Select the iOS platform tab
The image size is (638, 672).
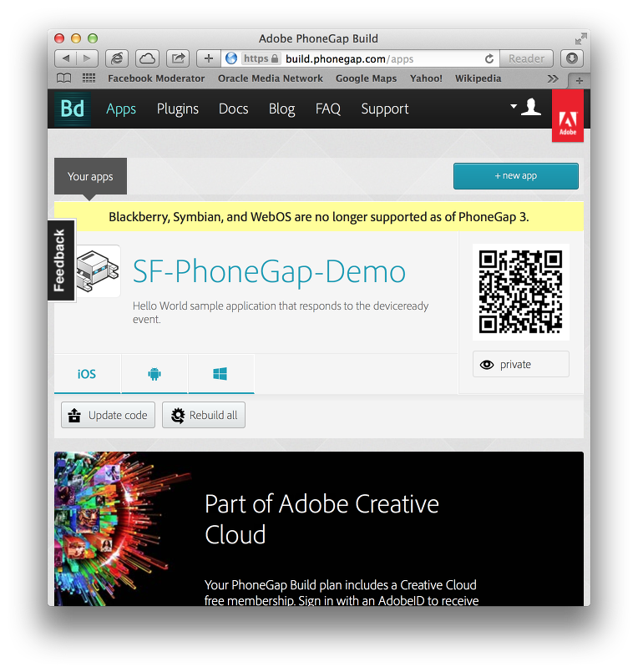click(87, 374)
